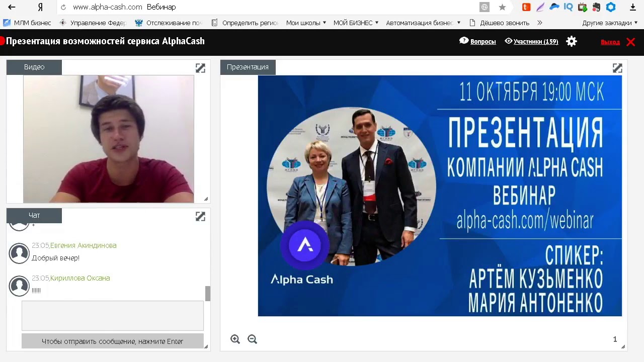Expand 'МОЙ БИЗНЕС' bookmarks folder
The width and height of the screenshot is (644, 362).
(357, 23)
